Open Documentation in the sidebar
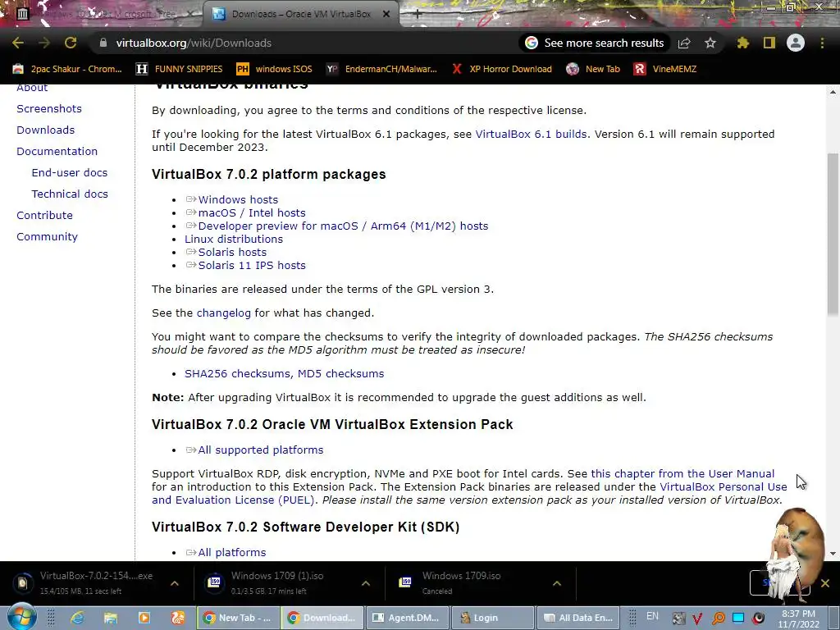Screen dimensions: 840x630 [57, 152]
